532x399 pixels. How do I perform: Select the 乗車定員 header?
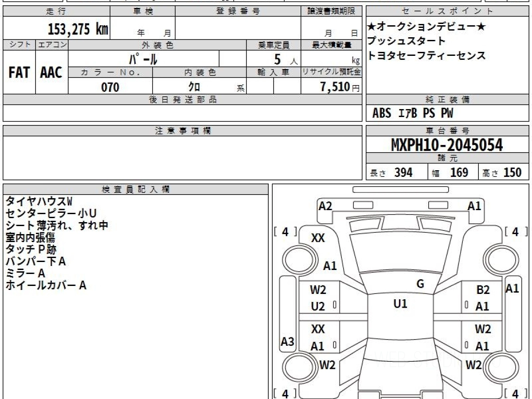pyautogui.click(x=274, y=45)
